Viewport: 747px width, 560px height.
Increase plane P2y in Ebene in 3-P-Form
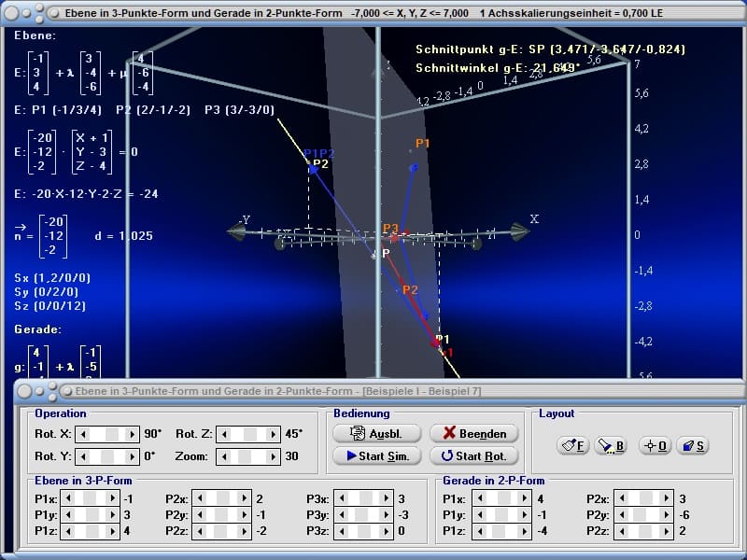click(x=245, y=514)
